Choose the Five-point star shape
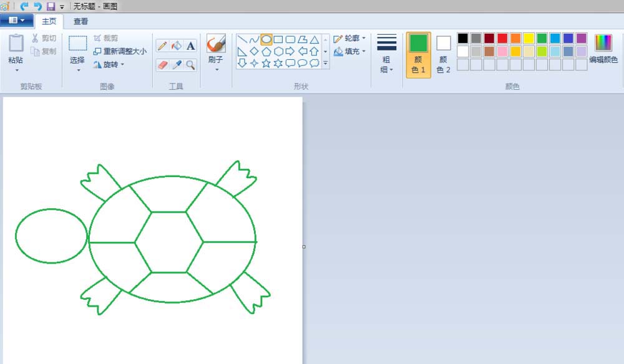The height and width of the screenshot is (364, 624). click(266, 63)
